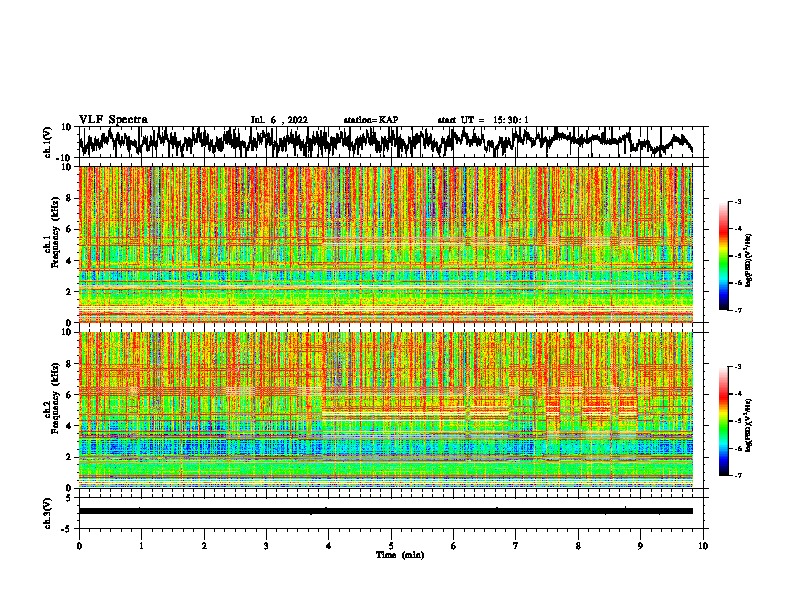Click time axis tick label "1"
Viewport: 792px width, 612px height.
click(141, 546)
